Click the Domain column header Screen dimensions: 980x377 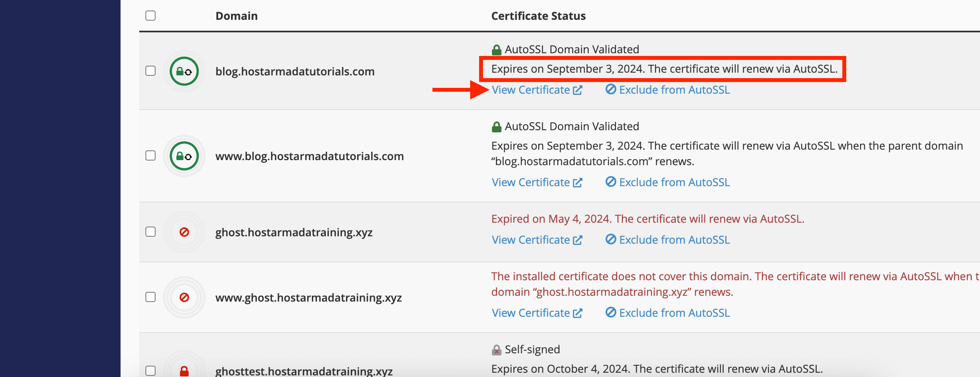pyautogui.click(x=236, y=16)
